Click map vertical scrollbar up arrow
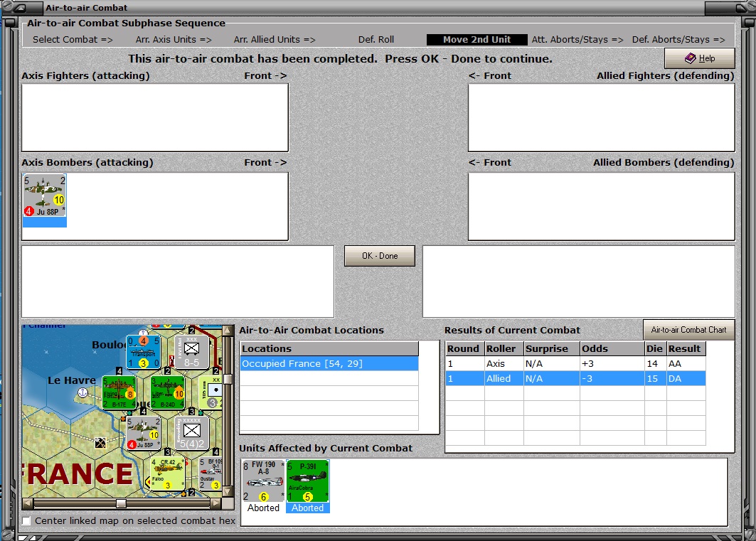The image size is (756, 541). (228, 331)
